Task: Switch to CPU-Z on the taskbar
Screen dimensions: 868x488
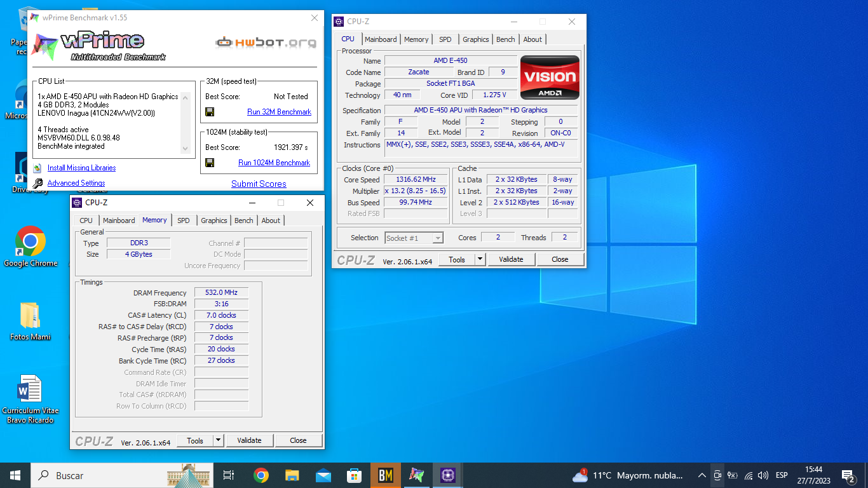Action: pos(448,475)
